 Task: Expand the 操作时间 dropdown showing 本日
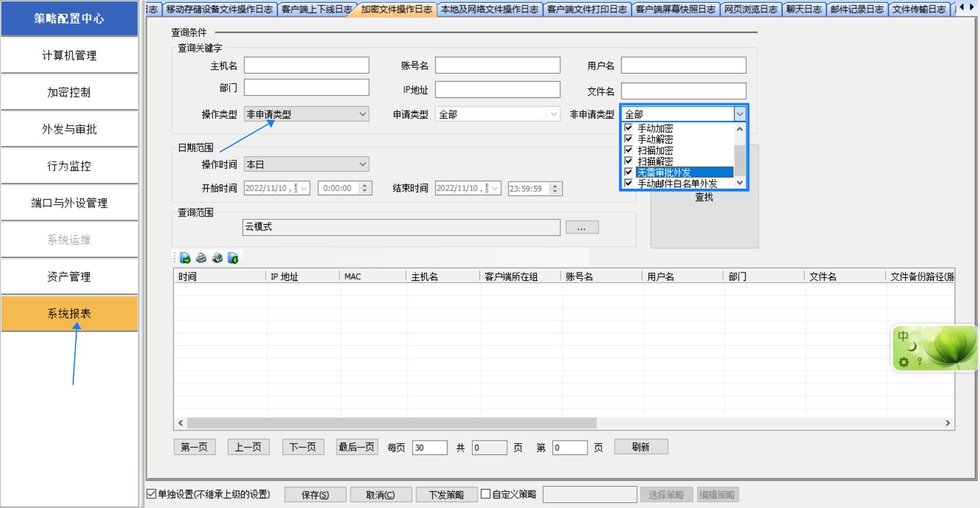click(306, 165)
